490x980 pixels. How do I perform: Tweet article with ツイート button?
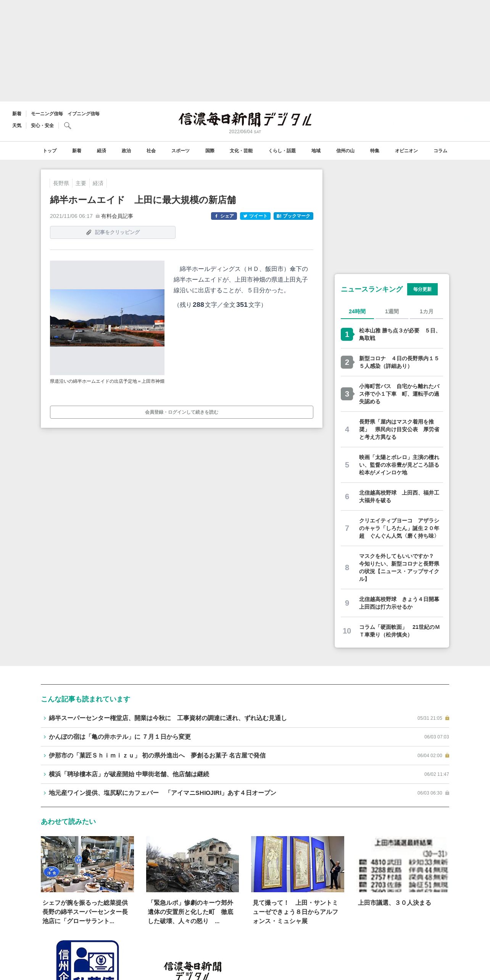(x=255, y=216)
